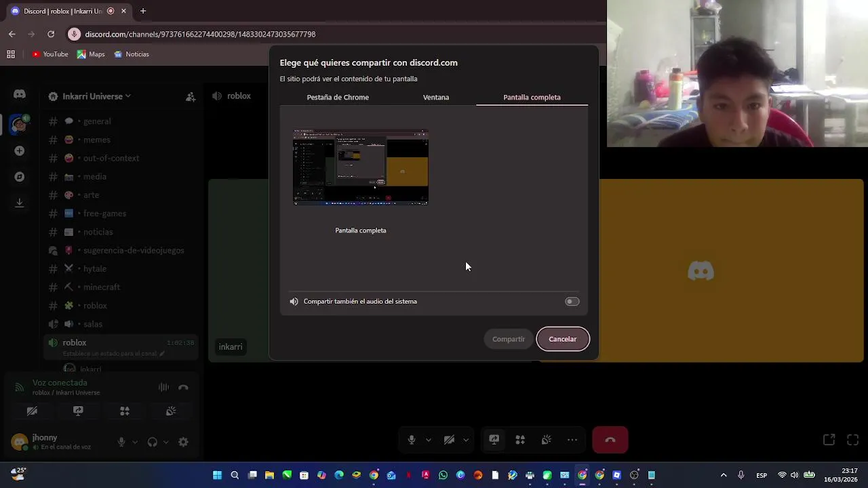Click the invite people icon

191,96
